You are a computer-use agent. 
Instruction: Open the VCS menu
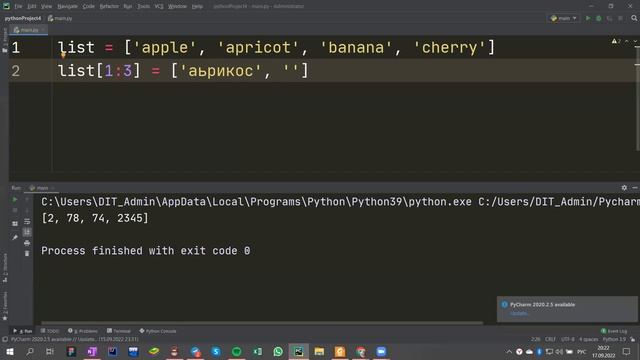tap(159, 6)
